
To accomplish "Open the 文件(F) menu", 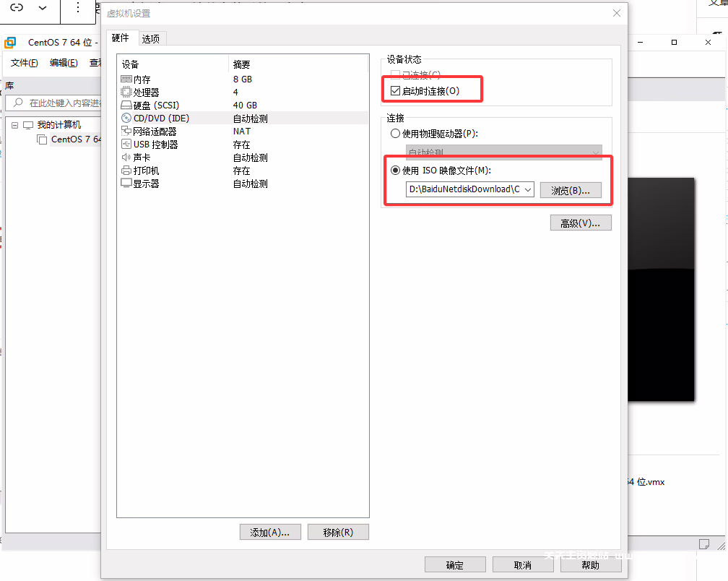I will click(24, 63).
